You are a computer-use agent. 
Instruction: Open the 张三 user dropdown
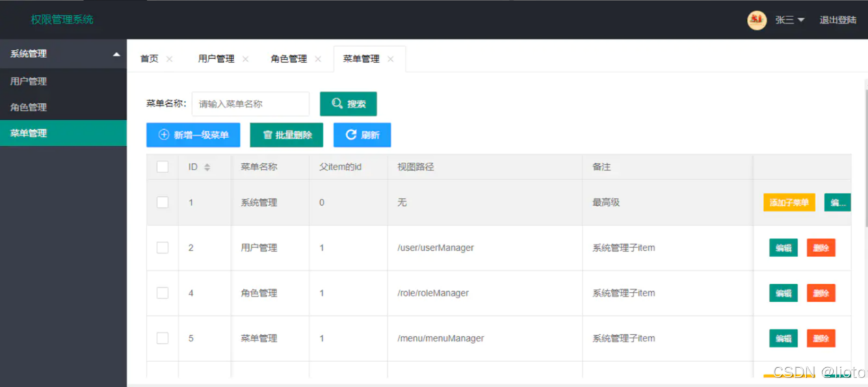click(x=789, y=20)
